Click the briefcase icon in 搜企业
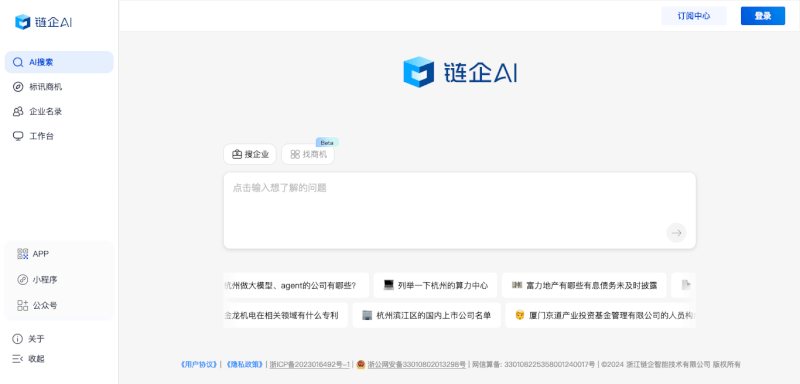The width and height of the screenshot is (800, 384). coord(237,154)
